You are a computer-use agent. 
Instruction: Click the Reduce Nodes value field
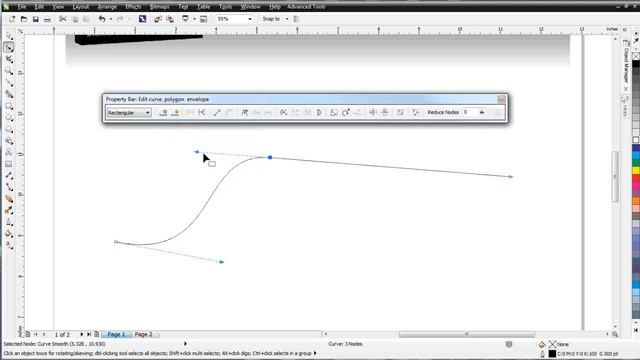click(x=469, y=112)
